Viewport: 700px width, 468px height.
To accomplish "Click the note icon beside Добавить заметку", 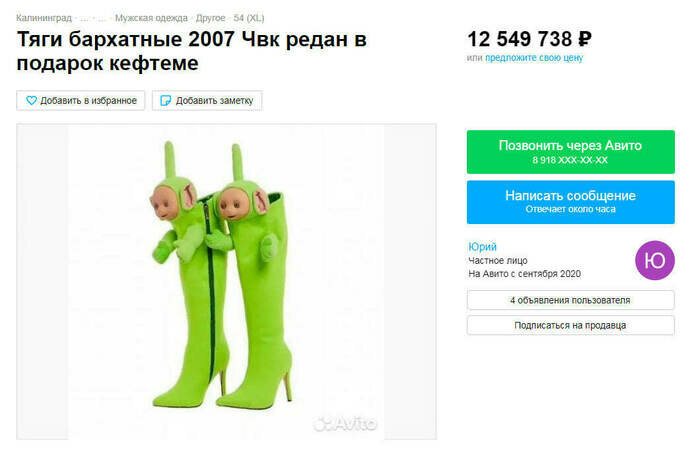I will 165,100.
